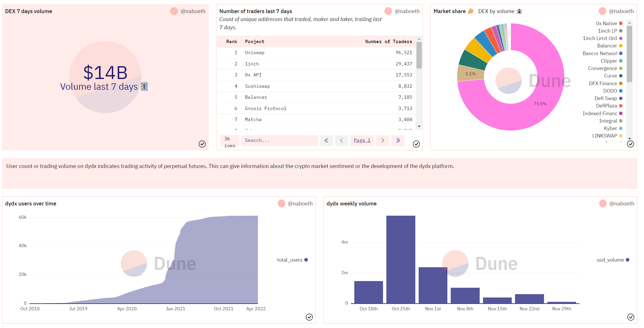Open @naboeth link in DEX 7 days volume panel
This screenshot has width=644, height=328.
point(193,11)
